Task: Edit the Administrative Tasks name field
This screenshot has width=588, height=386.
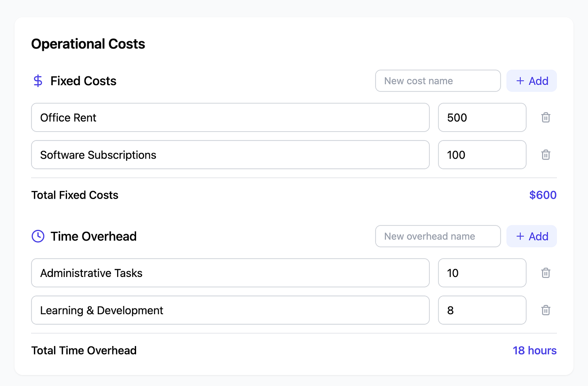Action: [230, 273]
